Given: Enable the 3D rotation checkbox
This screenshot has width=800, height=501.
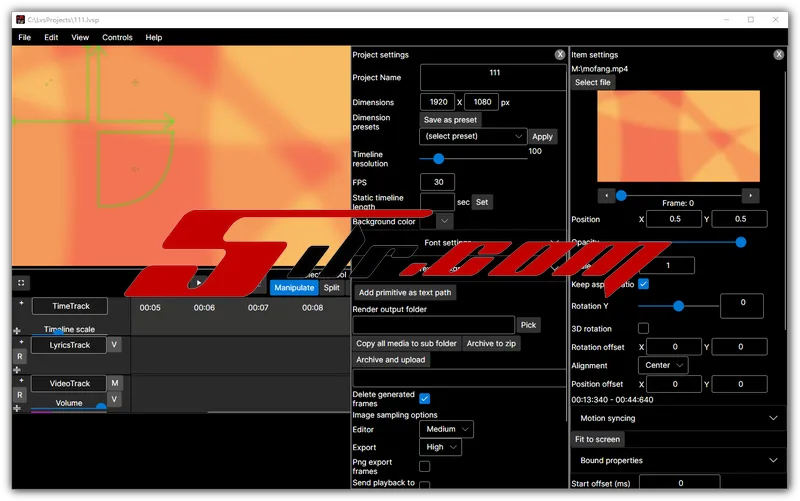Looking at the screenshot, I should tap(644, 328).
